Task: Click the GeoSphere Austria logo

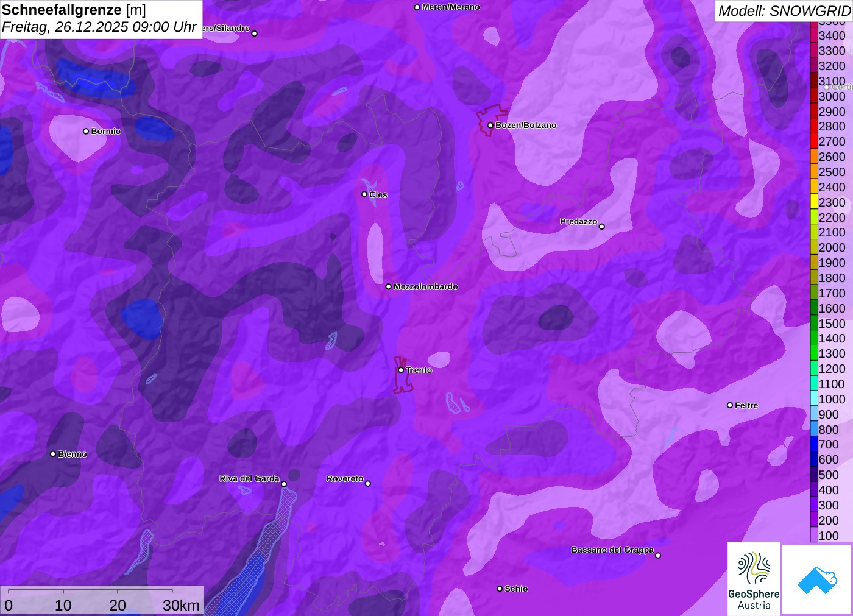Action: [754, 578]
